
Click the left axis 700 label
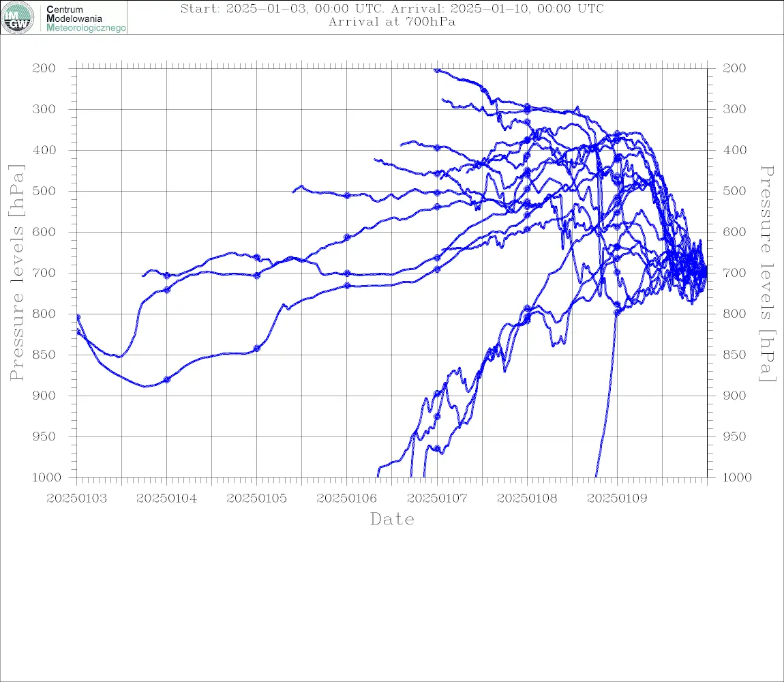(x=44, y=273)
